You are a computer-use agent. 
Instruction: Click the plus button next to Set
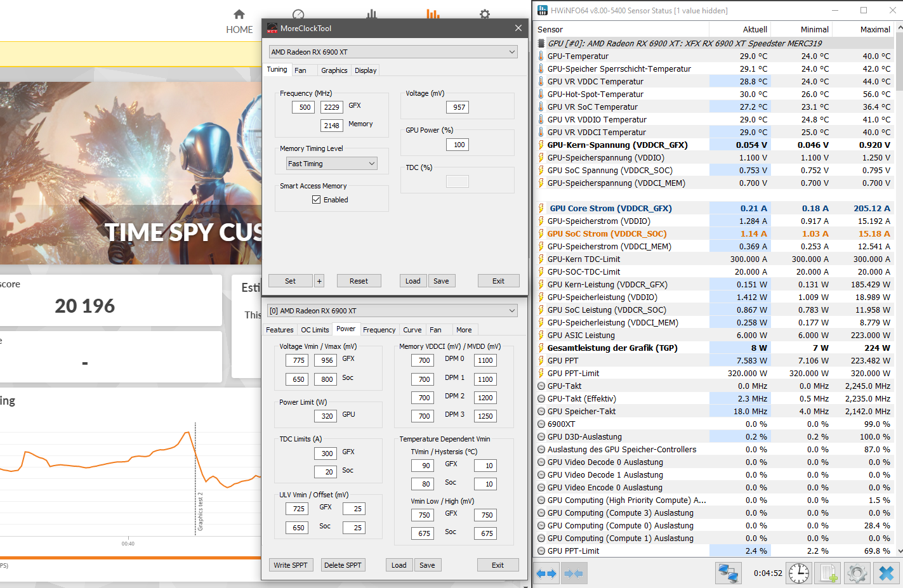pyautogui.click(x=319, y=281)
